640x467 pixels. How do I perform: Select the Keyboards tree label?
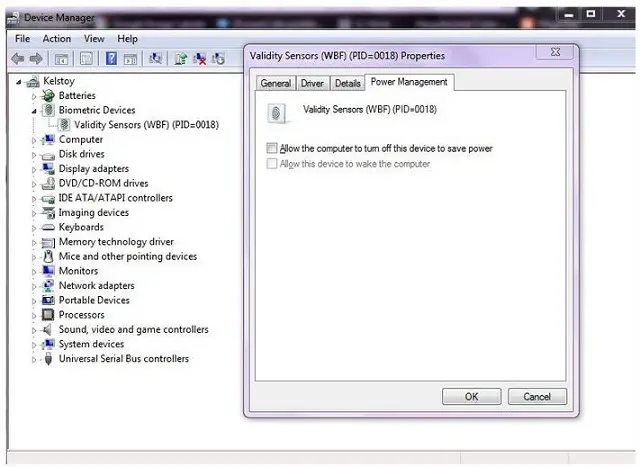(81, 227)
